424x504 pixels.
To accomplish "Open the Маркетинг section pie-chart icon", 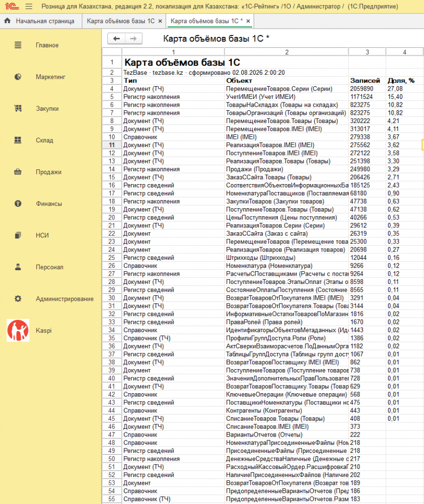I will pos(18,77).
